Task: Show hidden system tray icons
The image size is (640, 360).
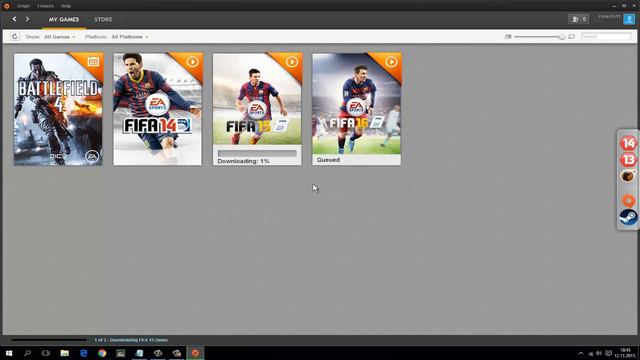Action: pyautogui.click(x=580, y=353)
